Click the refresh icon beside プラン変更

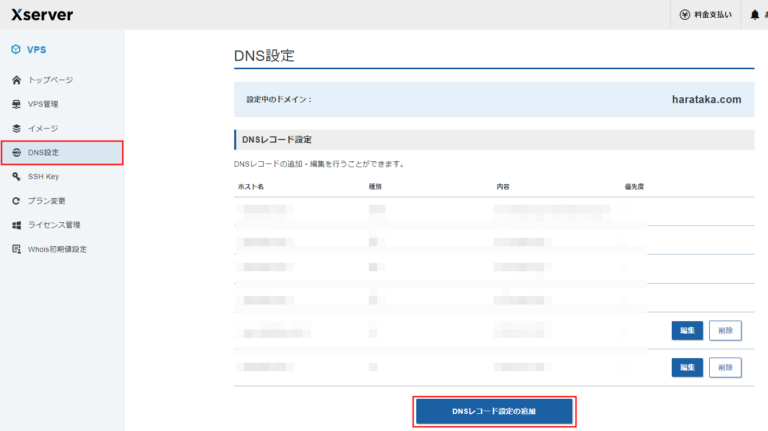coord(16,201)
